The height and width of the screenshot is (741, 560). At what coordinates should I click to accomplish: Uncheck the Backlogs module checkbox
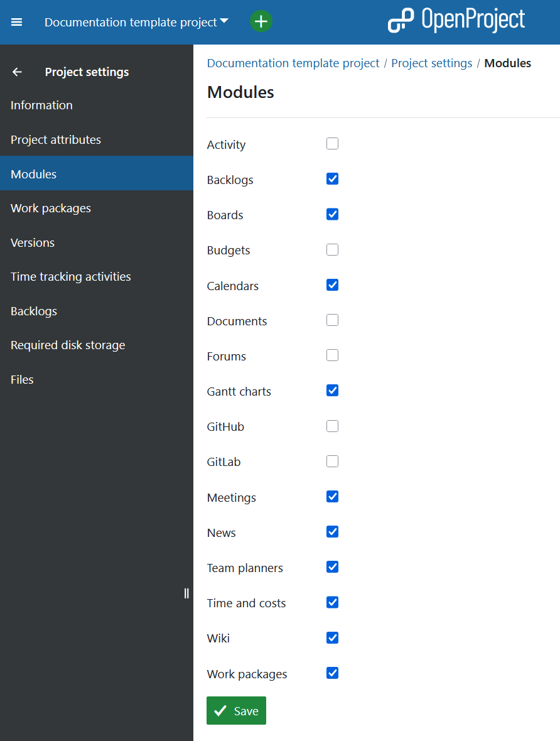click(332, 179)
